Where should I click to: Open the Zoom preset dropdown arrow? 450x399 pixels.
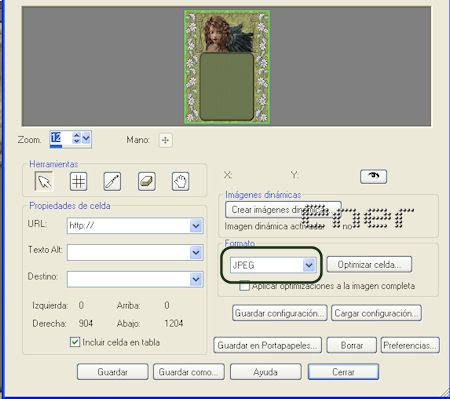pyautogui.click(x=86, y=138)
